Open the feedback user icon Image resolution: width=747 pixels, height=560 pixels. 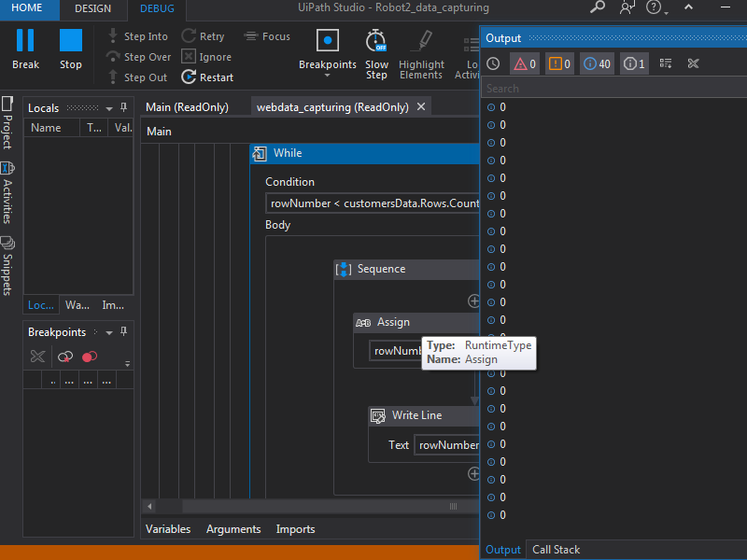pyautogui.click(x=627, y=7)
